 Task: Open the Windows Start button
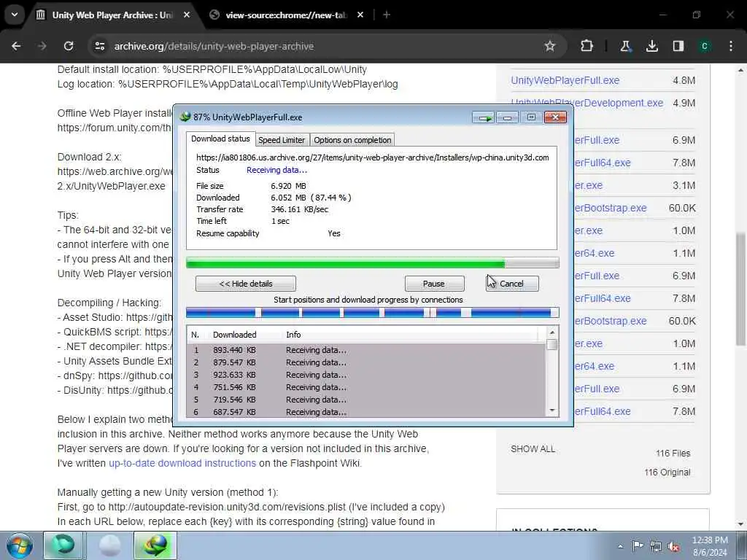20,545
